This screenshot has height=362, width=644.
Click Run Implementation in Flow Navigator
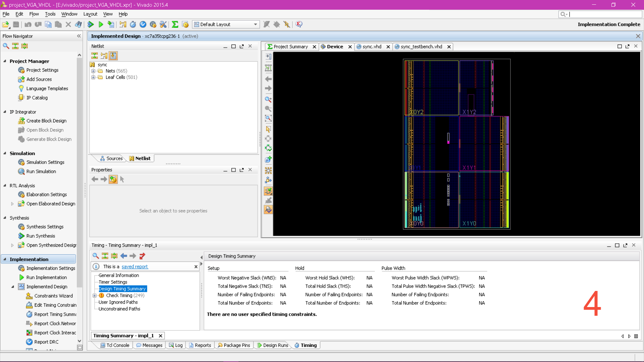pyautogui.click(x=46, y=277)
